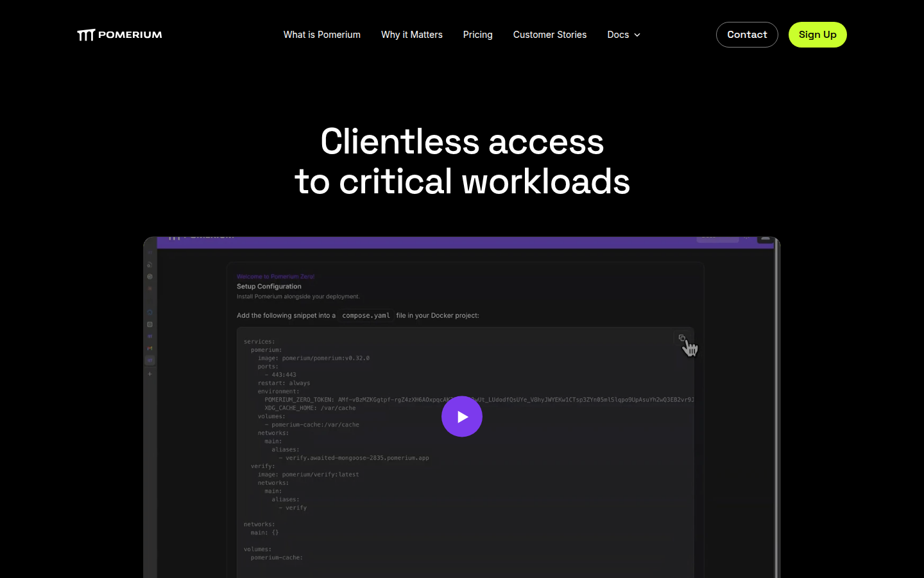
Task: Click the "restart: always" line in the snippet
Action: click(284, 383)
